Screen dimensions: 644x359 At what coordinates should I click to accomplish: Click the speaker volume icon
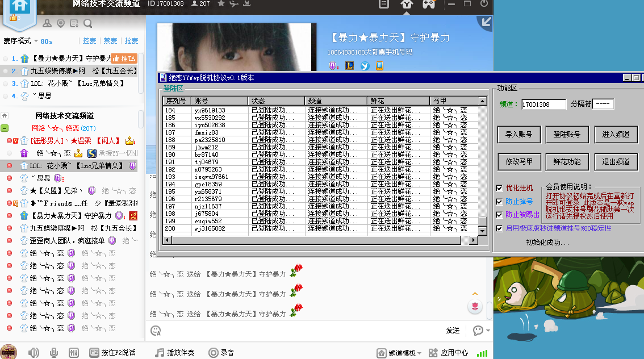pos(34,352)
